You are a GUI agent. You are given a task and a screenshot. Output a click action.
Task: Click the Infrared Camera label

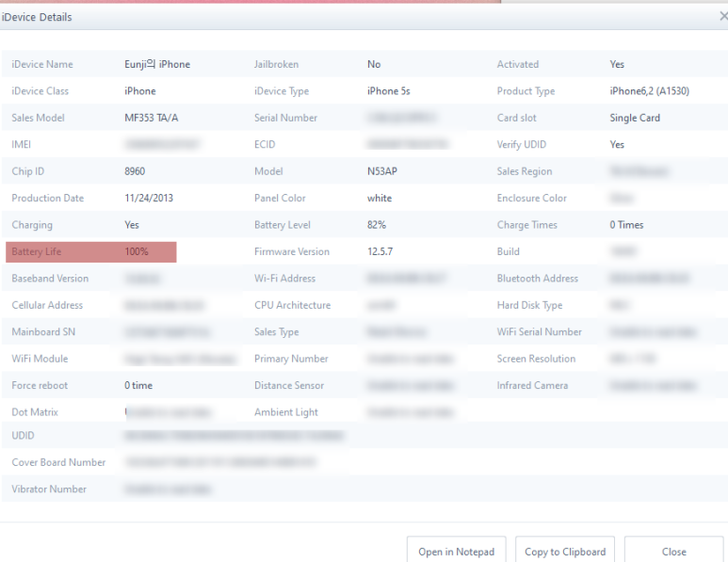[532, 385]
